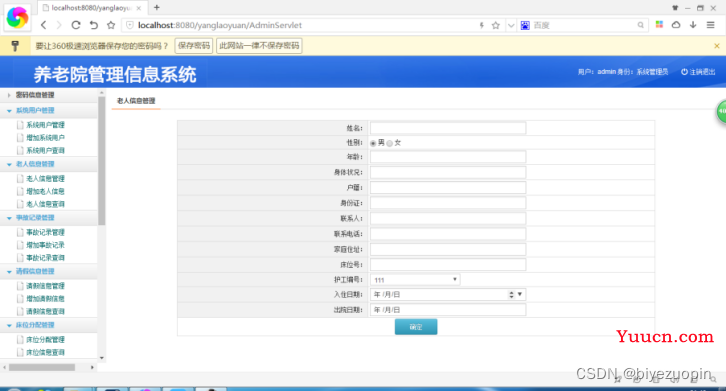Click the 出院日期 date field
The width and height of the screenshot is (726, 391).
pos(448,309)
